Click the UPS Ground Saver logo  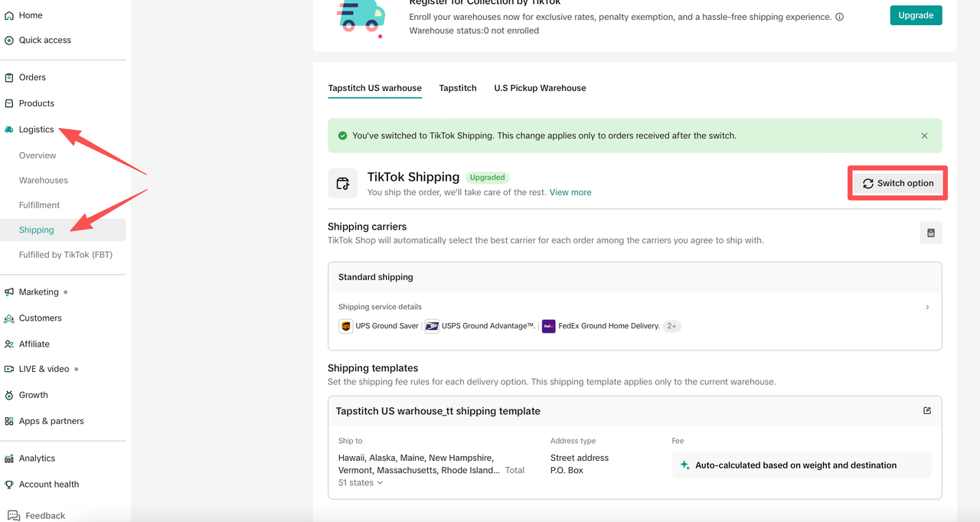[345, 326]
